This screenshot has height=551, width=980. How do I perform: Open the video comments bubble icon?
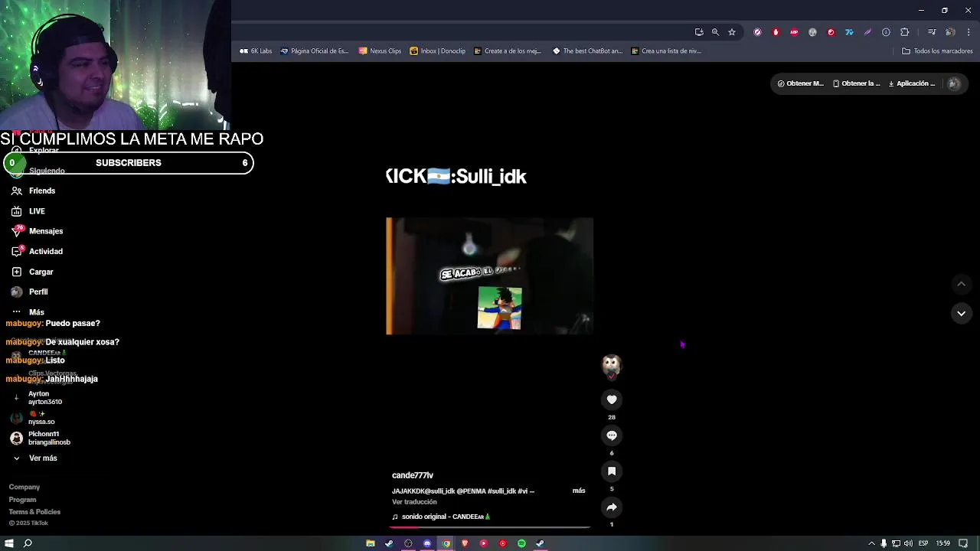[x=612, y=435]
